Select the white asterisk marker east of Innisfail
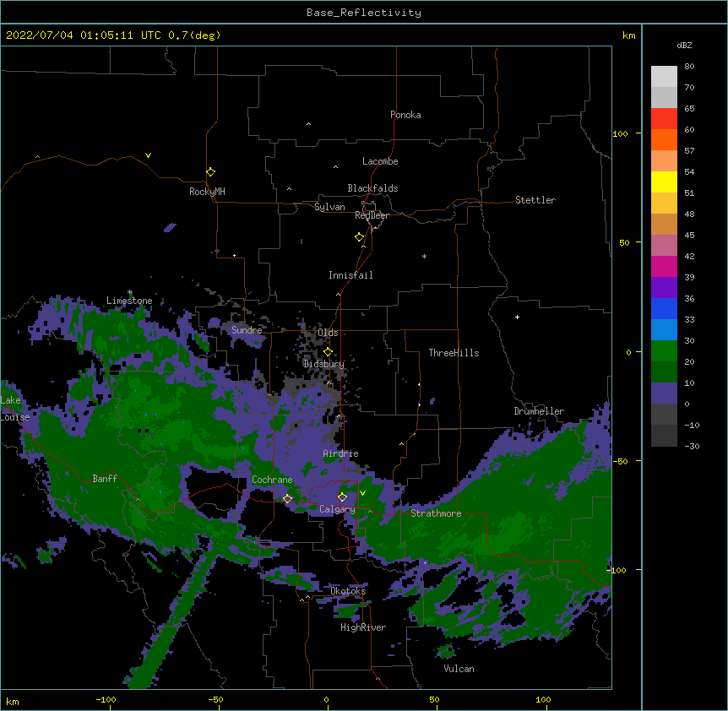The height and width of the screenshot is (711, 728). (424, 256)
